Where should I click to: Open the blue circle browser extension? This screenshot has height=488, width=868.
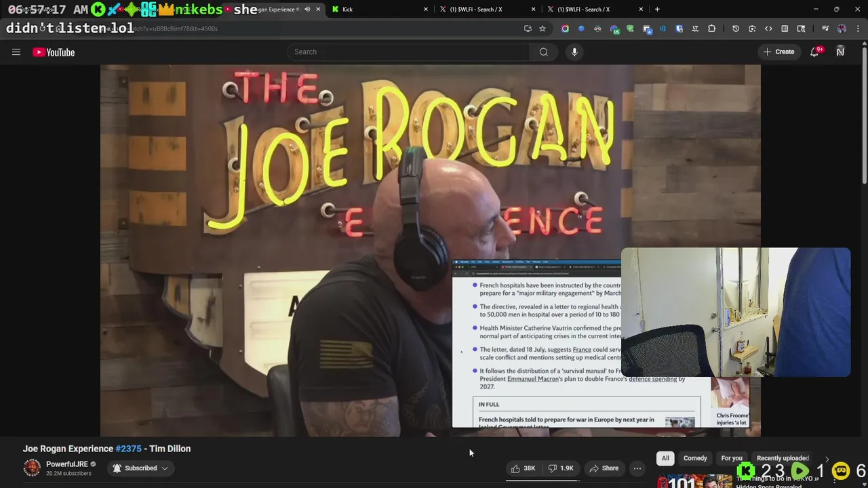pos(581,28)
